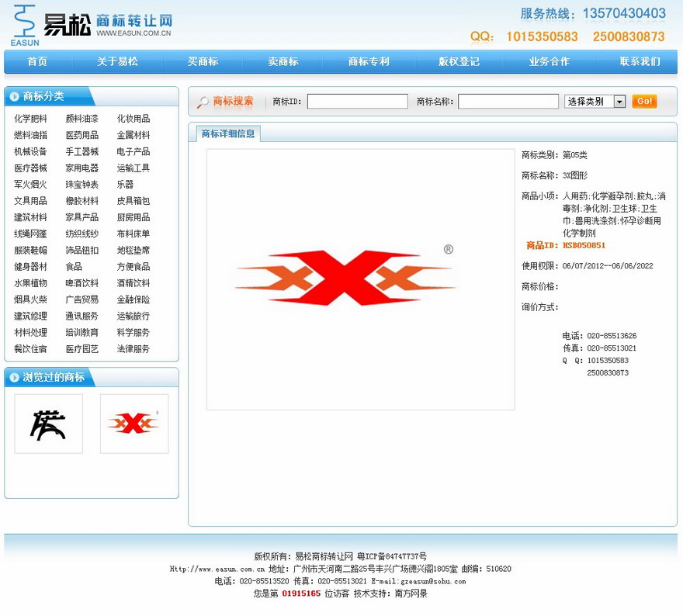Open the 手工器械 category

click(82, 151)
